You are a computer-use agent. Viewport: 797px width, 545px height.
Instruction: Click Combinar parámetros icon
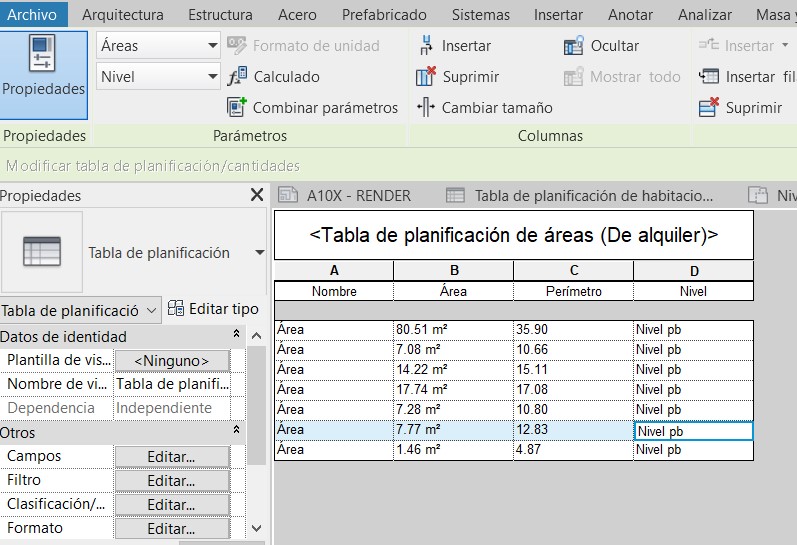point(237,108)
